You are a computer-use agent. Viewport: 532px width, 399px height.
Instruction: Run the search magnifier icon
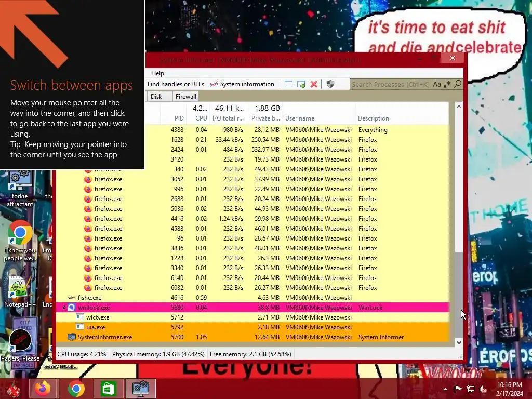(x=457, y=84)
